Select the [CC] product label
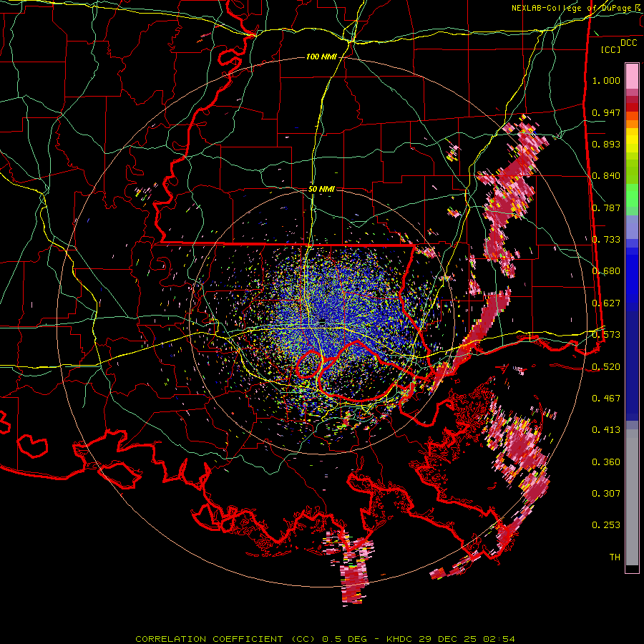This screenshot has width=644, height=644. click(x=611, y=49)
